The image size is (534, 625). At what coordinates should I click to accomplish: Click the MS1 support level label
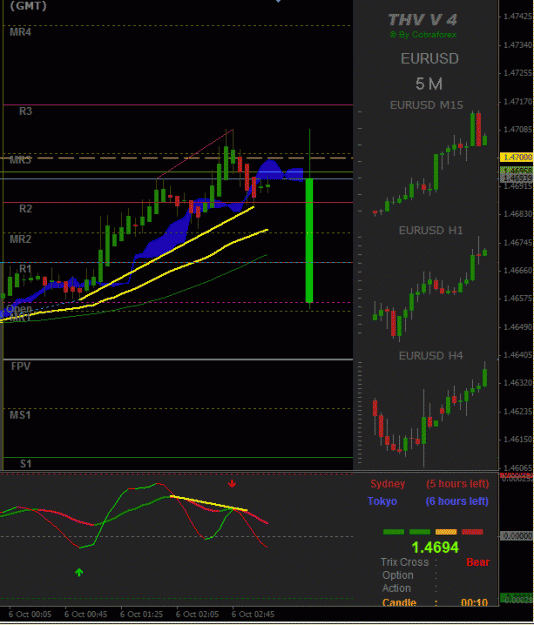pyautogui.click(x=20, y=415)
